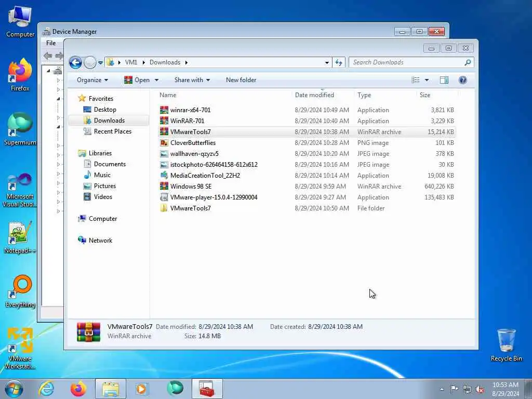Image resolution: width=532 pixels, height=399 pixels.
Task: Open Recent Places in sidebar
Action: coord(112,131)
